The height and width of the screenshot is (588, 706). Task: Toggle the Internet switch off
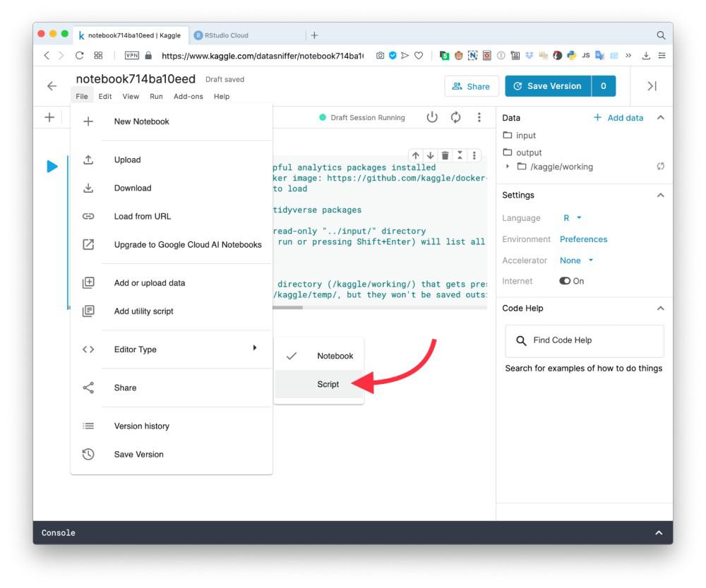pyautogui.click(x=565, y=281)
